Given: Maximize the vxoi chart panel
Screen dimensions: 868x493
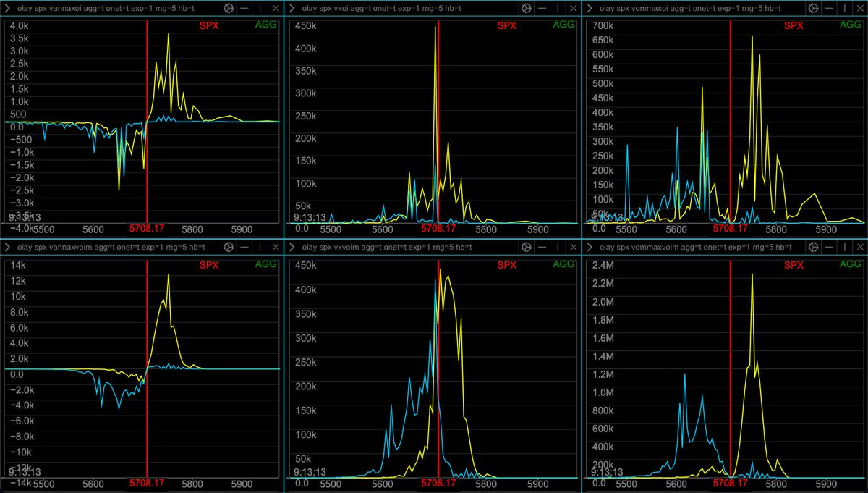Looking at the screenshot, I should click(x=558, y=8).
